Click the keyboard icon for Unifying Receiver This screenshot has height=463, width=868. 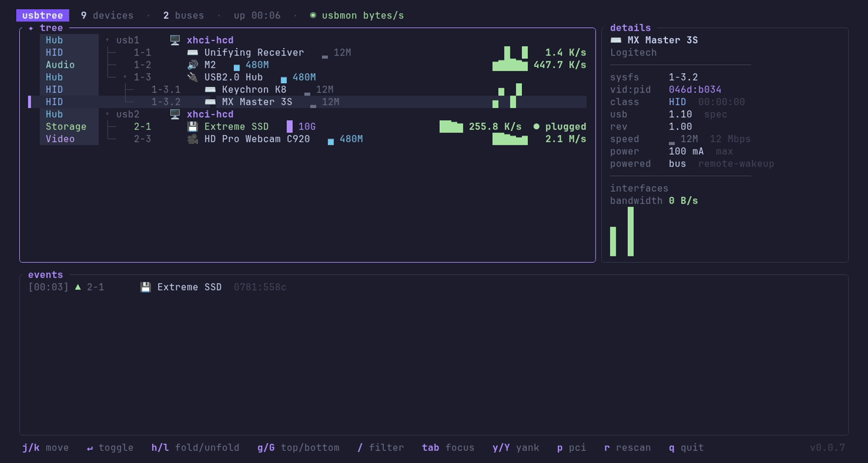point(193,53)
